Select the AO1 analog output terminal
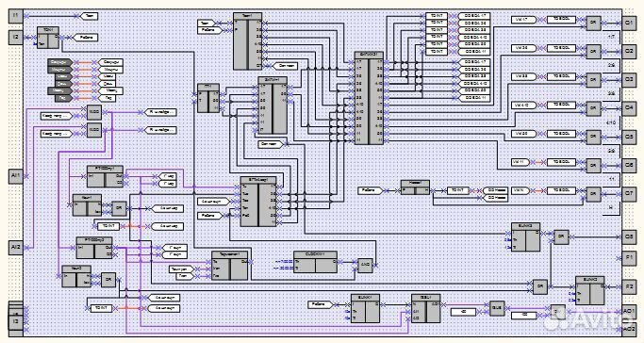The width and height of the screenshot is (644, 343). (629, 311)
